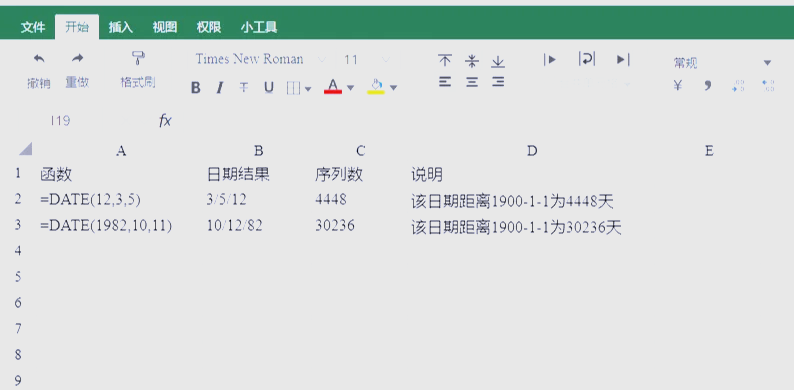
Task: Click the cell borders icon
Action: [293, 88]
